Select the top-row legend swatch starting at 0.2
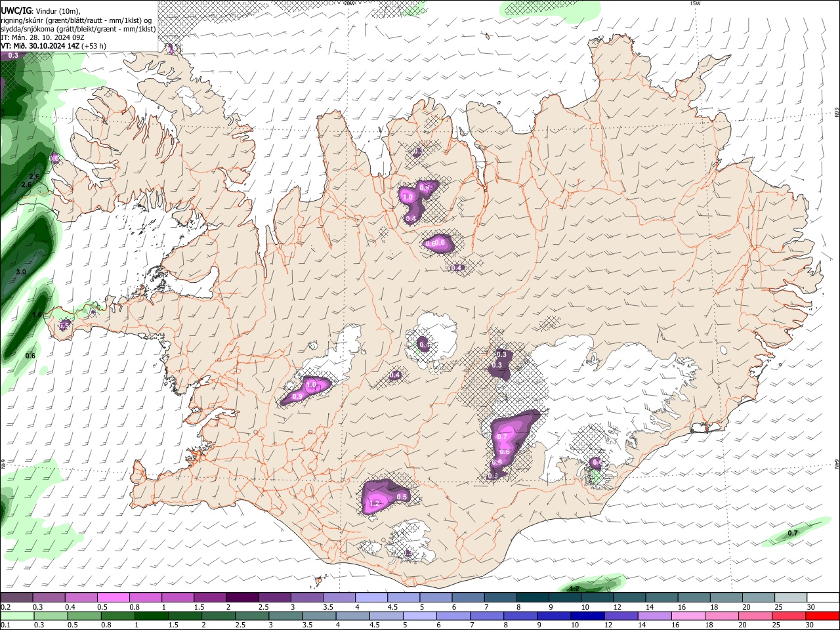The width and height of the screenshot is (840, 630). 16,597
